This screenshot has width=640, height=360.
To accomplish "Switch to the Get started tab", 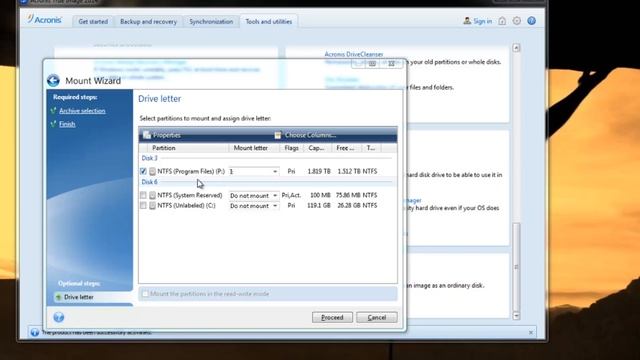I will [x=93, y=22].
